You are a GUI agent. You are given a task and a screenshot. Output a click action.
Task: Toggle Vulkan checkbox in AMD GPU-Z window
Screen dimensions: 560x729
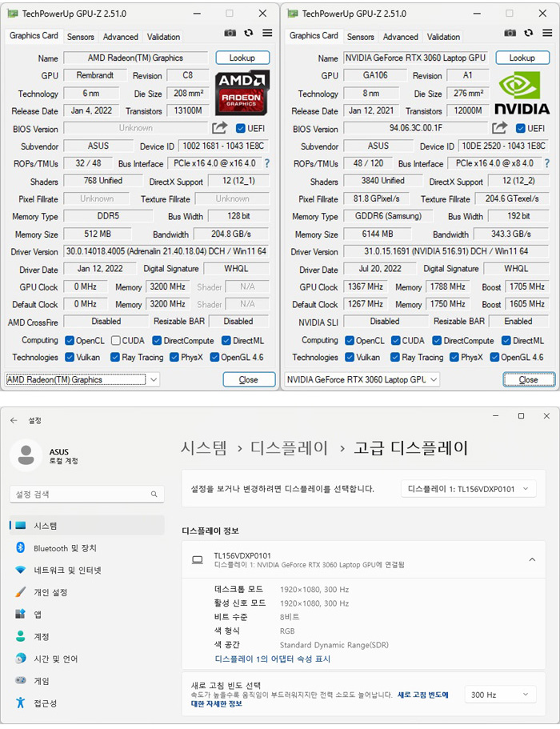70,357
